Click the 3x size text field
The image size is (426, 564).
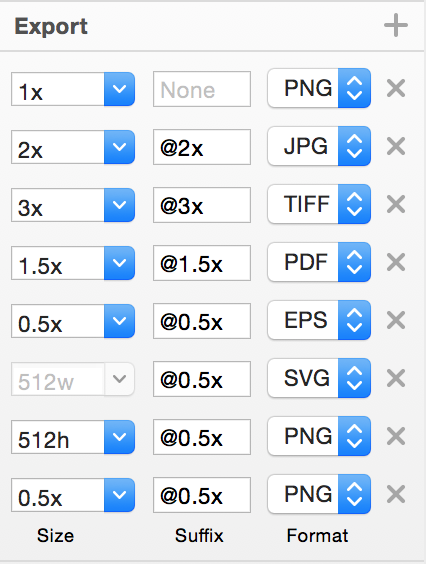point(58,205)
